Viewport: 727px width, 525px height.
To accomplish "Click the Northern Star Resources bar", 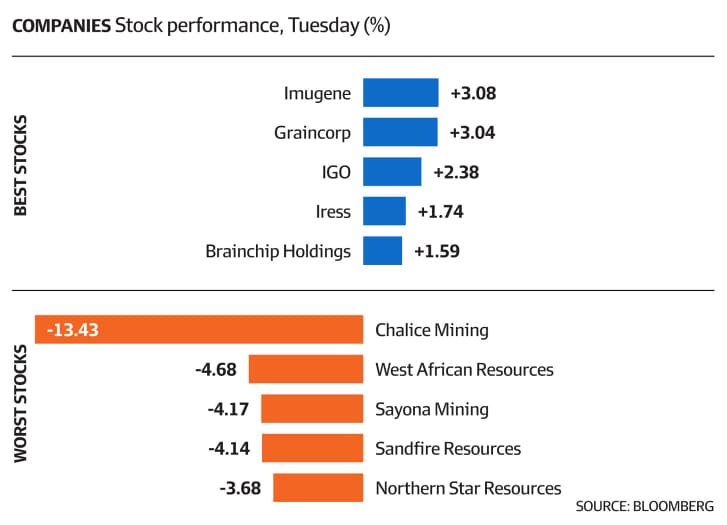I will [x=318, y=487].
